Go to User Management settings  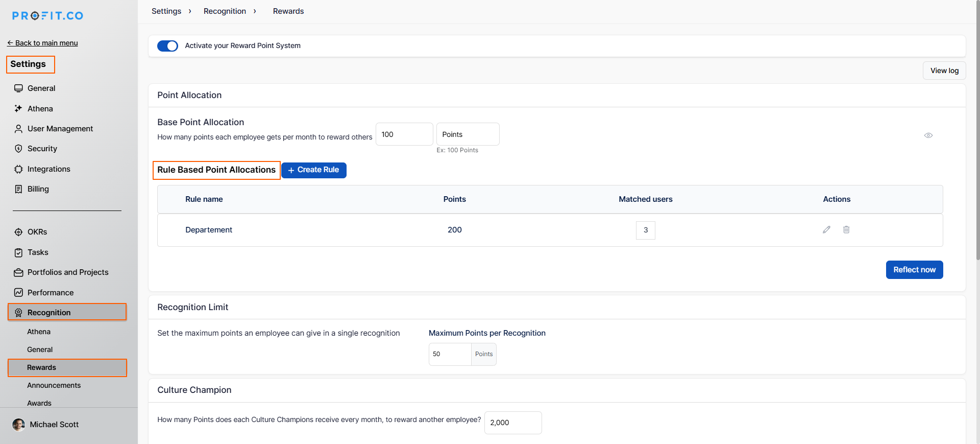pyautogui.click(x=60, y=129)
